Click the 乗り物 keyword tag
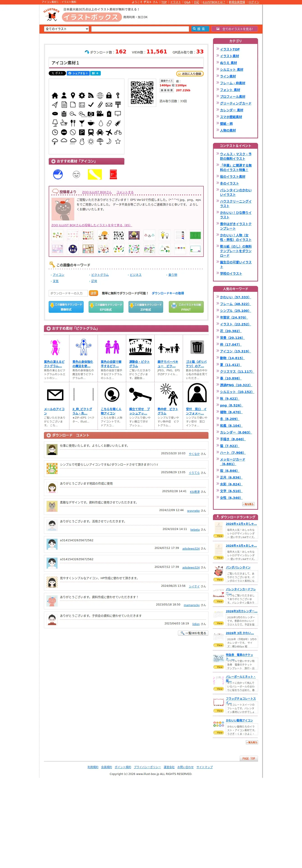The image size is (302, 868). coord(173,275)
